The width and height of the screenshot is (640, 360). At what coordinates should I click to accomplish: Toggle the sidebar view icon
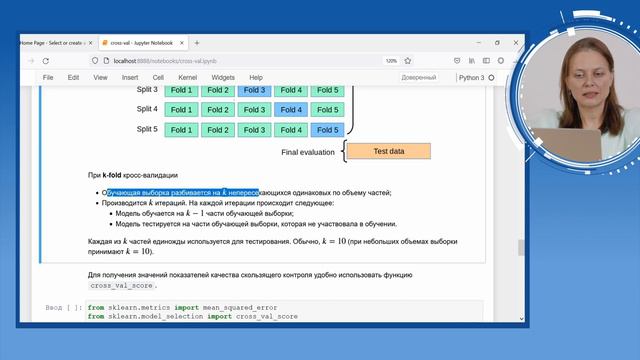click(x=486, y=61)
